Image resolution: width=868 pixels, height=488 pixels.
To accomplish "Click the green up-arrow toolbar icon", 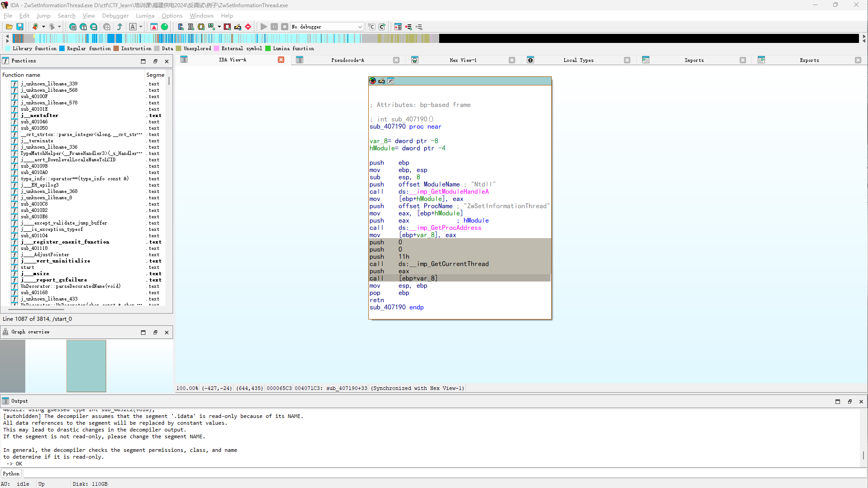I will (120, 27).
